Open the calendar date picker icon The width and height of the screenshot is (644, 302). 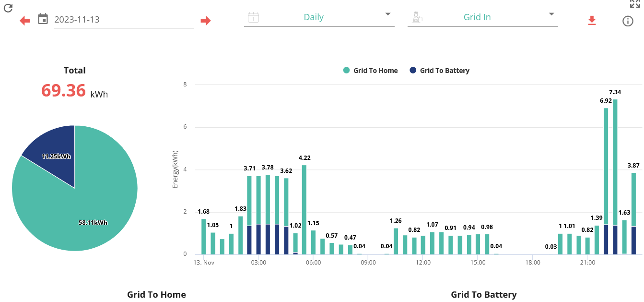[43, 19]
